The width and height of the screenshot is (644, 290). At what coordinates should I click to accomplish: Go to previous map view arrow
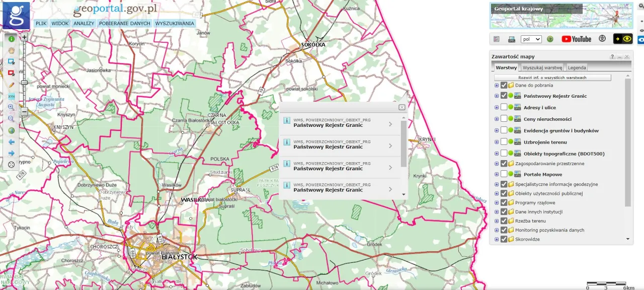pyautogui.click(x=11, y=142)
